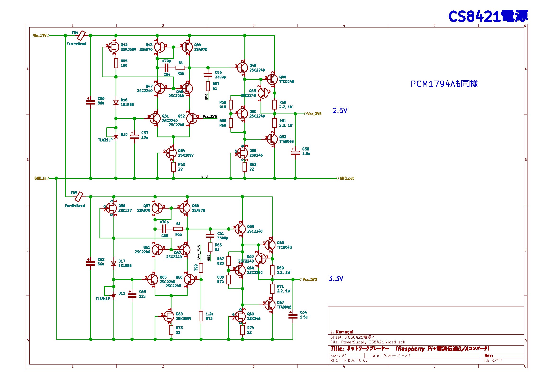
Task: Click the C64 1.5u capacitor symbol
Action: point(293,316)
